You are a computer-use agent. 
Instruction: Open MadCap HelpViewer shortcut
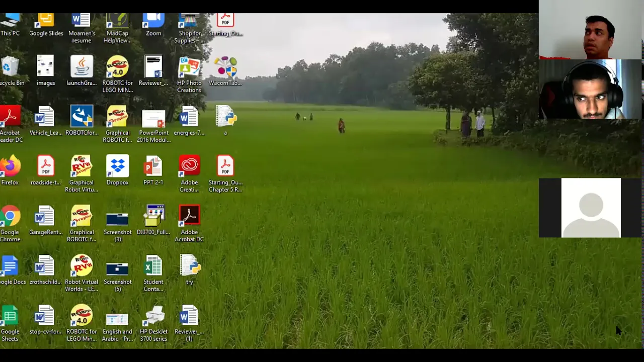[x=117, y=26]
